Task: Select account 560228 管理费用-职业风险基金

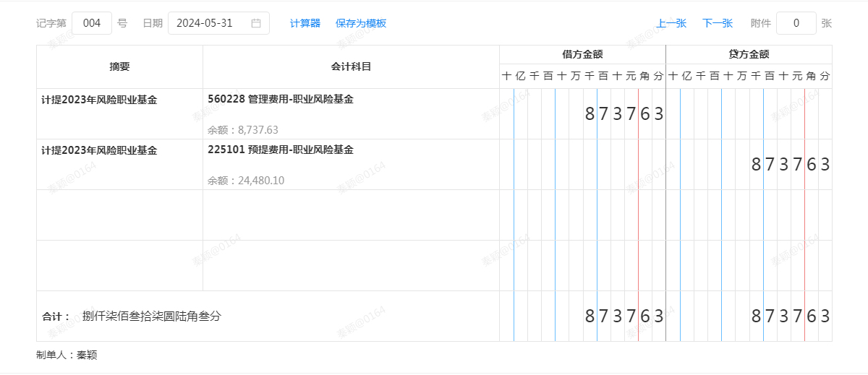Action: (281, 100)
